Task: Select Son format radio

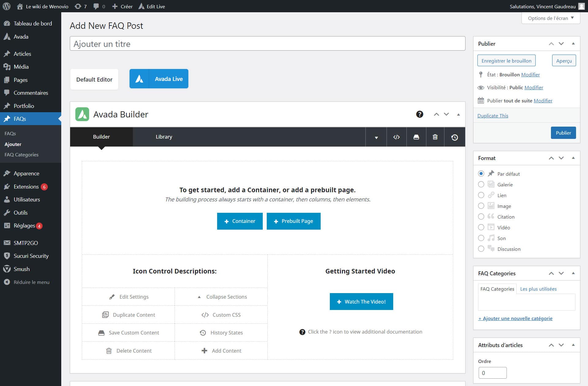Action: [481, 238]
